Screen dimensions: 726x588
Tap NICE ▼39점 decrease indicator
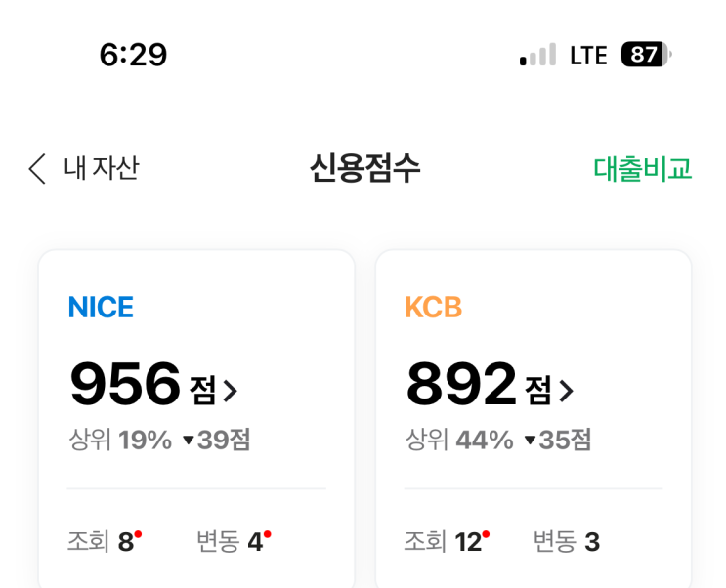point(216,441)
